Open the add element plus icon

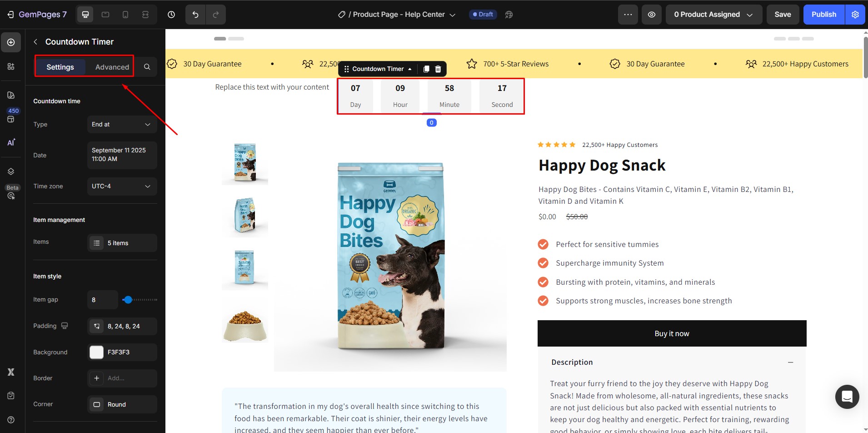[x=11, y=42]
